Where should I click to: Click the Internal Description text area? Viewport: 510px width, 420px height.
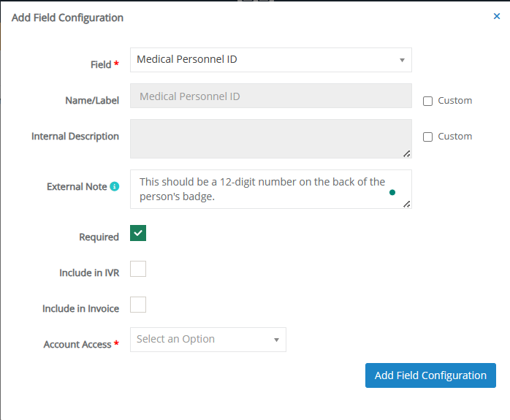271,139
